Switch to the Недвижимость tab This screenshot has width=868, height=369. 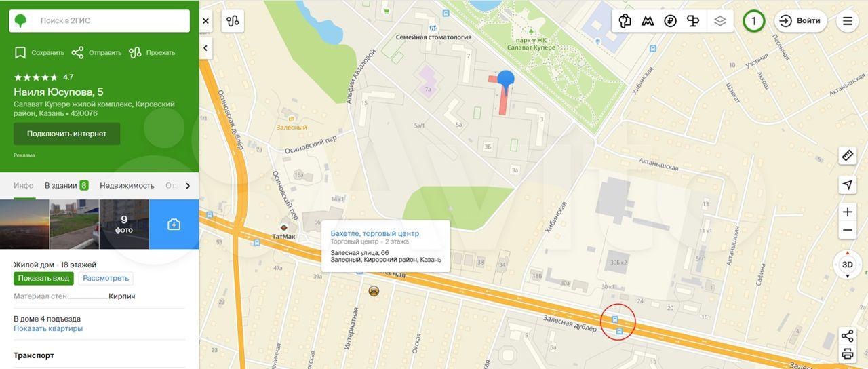pos(127,185)
